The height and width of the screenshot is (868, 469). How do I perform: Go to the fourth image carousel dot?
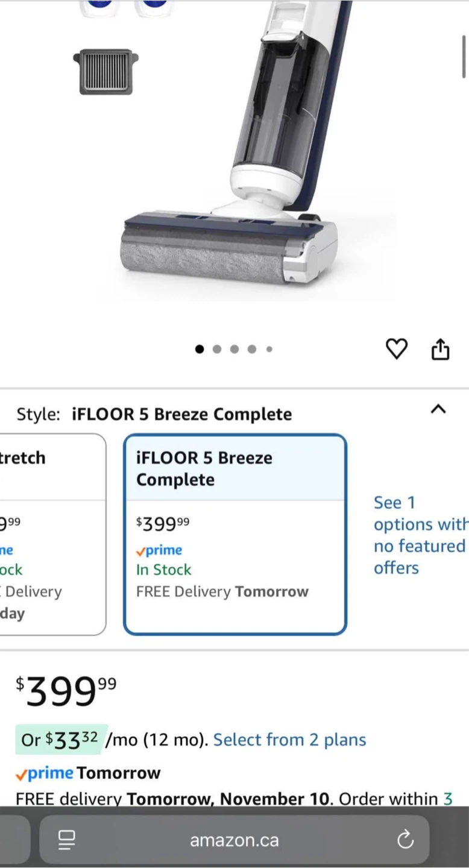point(252,349)
